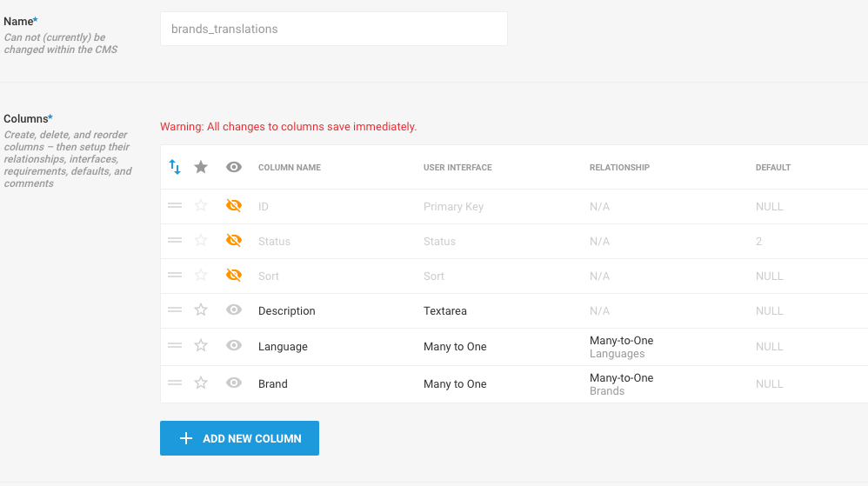Image resolution: width=868 pixels, height=486 pixels.
Task: Star the ID column
Action: (x=201, y=205)
